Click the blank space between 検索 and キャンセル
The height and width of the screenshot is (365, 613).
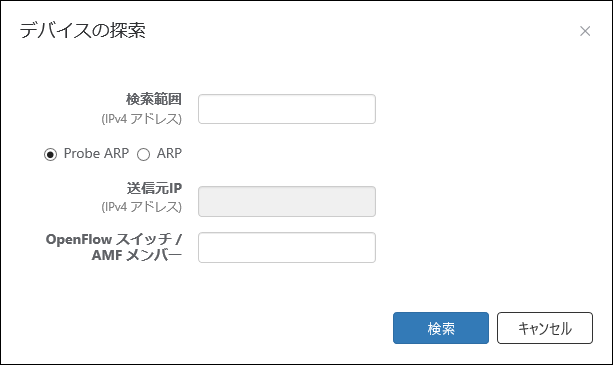point(493,328)
